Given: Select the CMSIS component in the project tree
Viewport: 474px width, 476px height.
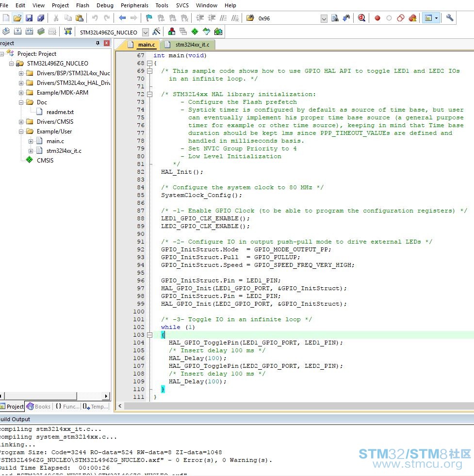Looking at the screenshot, I should click(x=45, y=160).
